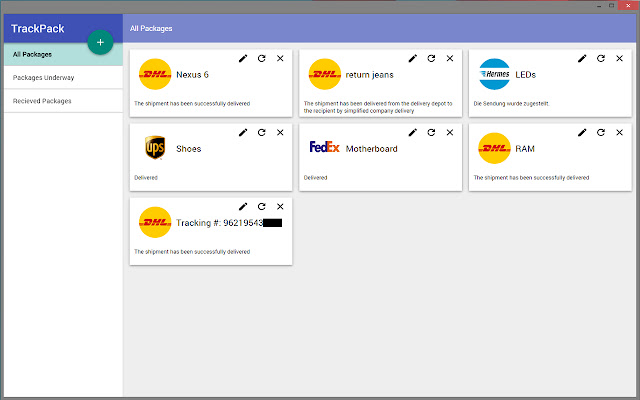The image size is (640, 400).
Task: Refresh the Tracking # 96219543 package
Action: point(262,207)
